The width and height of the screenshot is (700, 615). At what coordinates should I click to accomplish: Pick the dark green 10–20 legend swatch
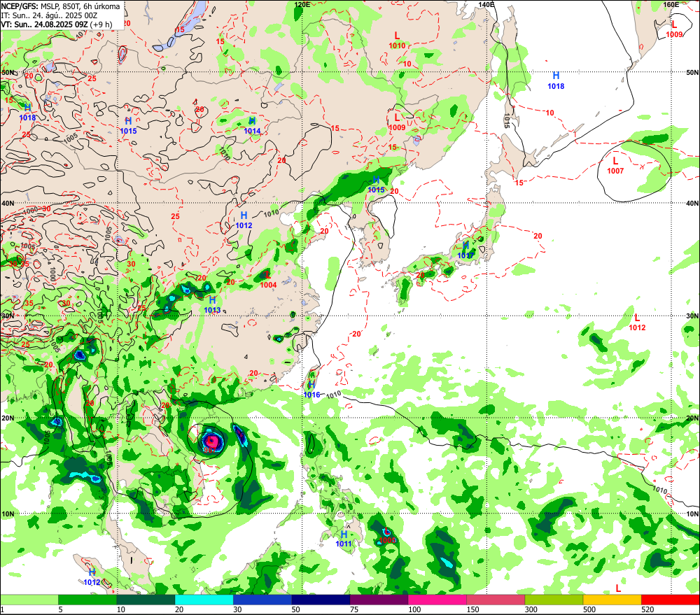click(146, 600)
